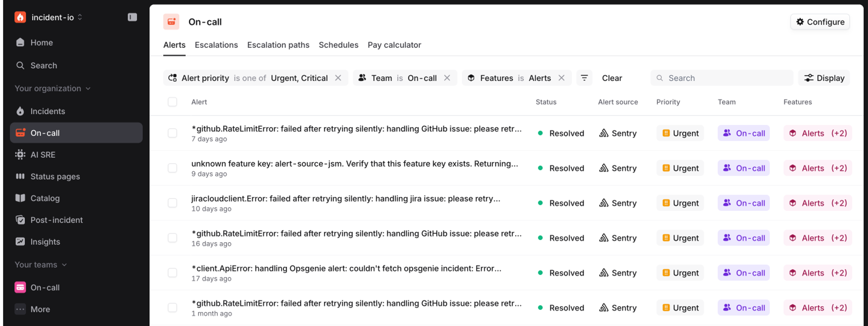Screen dimensions: 868x326
Task: Open the Display options button
Action: pyautogui.click(x=824, y=78)
